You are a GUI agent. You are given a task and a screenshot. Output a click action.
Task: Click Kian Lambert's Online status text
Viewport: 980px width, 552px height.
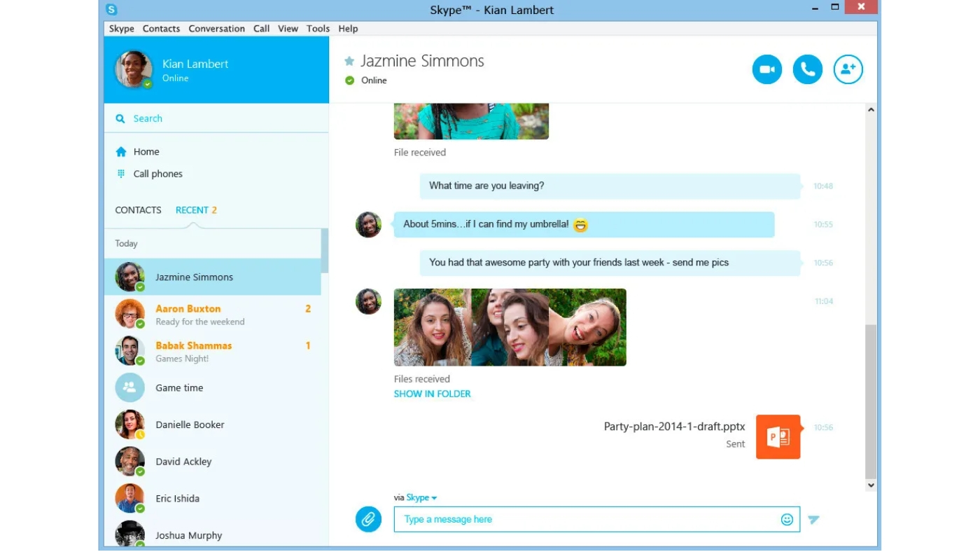(175, 78)
